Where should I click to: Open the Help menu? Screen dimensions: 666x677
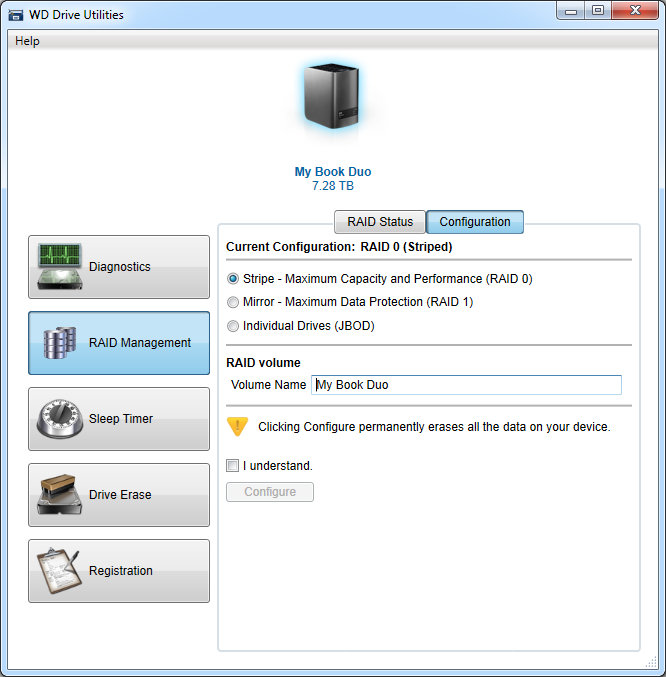(x=27, y=41)
